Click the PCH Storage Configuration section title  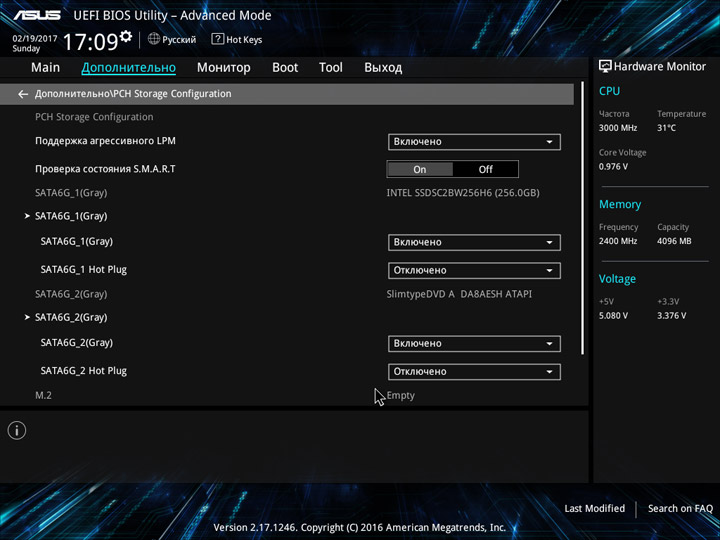94,117
